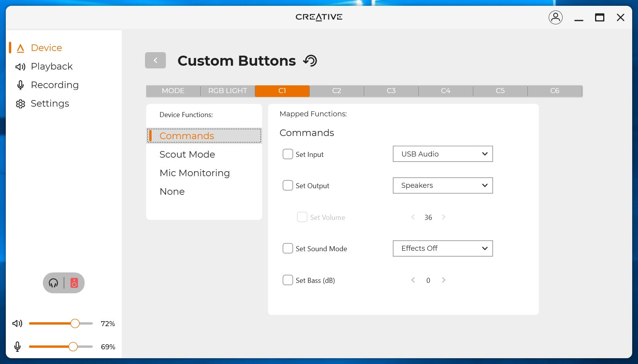Switch to the RGB LIGHT tab
The image size is (638, 364).
pyautogui.click(x=227, y=91)
